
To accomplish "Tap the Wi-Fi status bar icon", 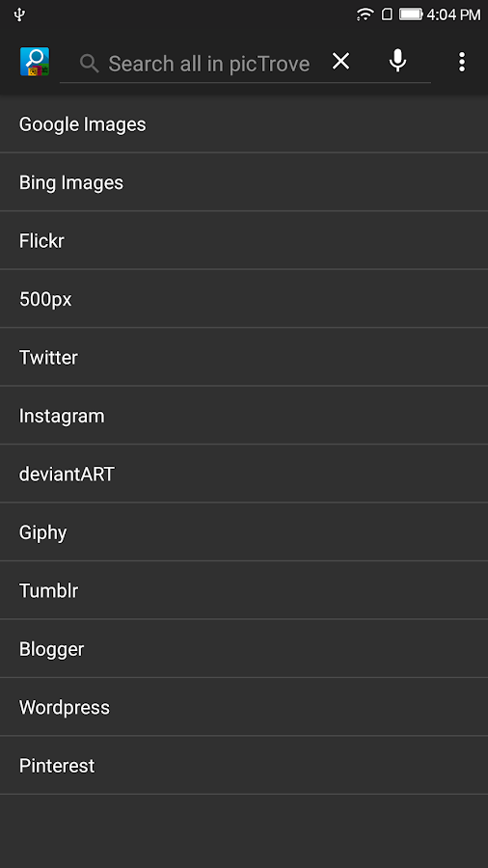I will (x=365, y=14).
